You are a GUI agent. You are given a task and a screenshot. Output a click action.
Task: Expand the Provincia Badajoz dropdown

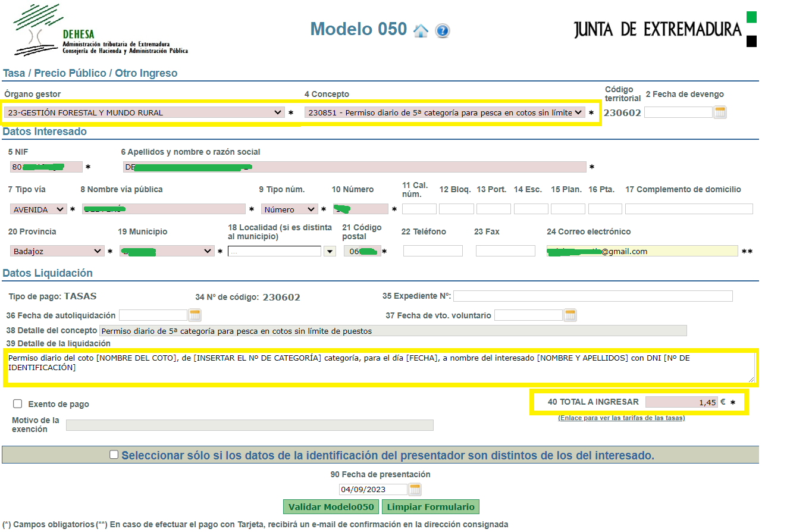coord(57,252)
